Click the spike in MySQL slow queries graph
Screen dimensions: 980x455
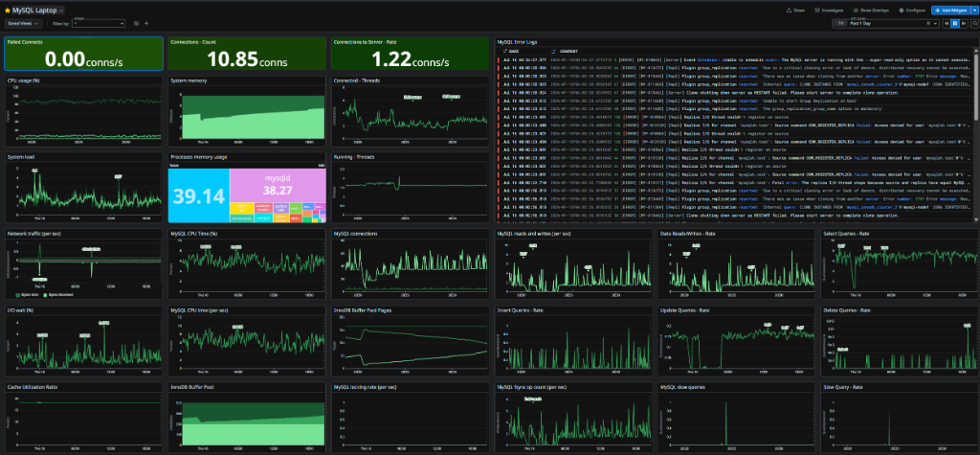click(x=725, y=422)
